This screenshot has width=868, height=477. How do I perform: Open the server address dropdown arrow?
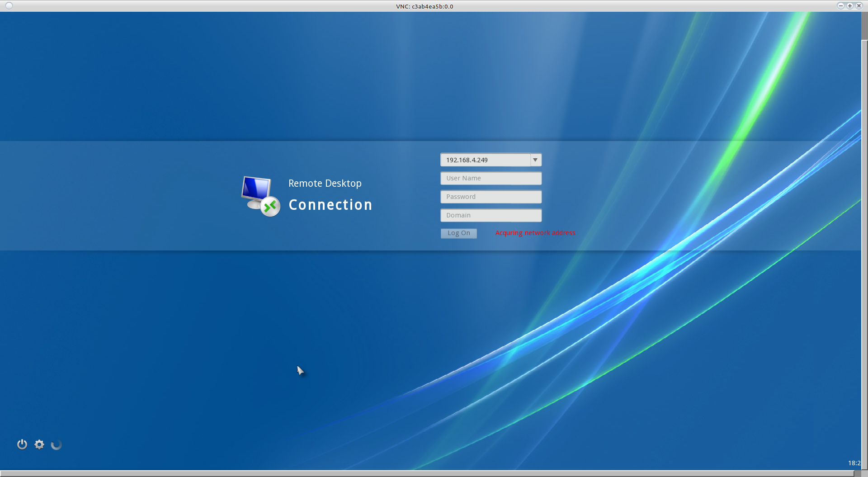pyautogui.click(x=535, y=160)
